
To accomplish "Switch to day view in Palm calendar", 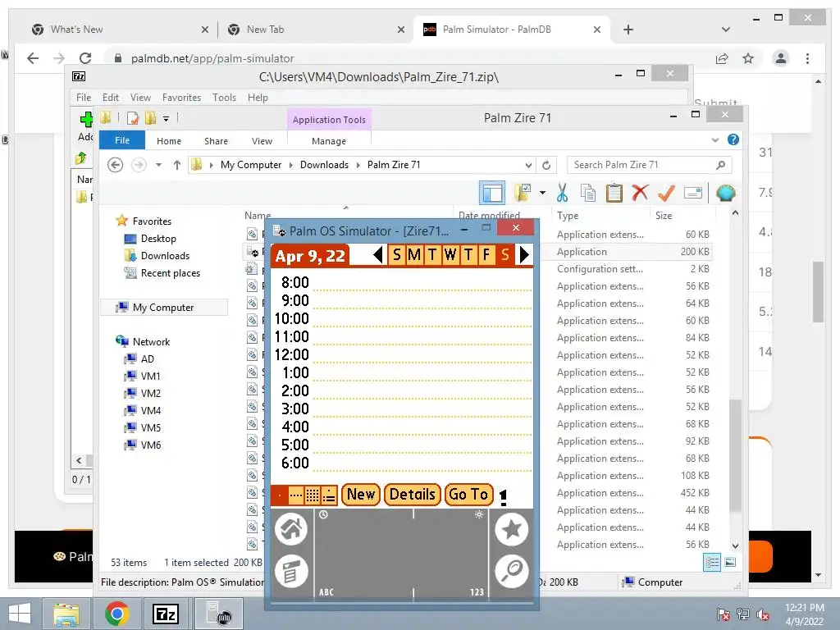I will pos(280,495).
